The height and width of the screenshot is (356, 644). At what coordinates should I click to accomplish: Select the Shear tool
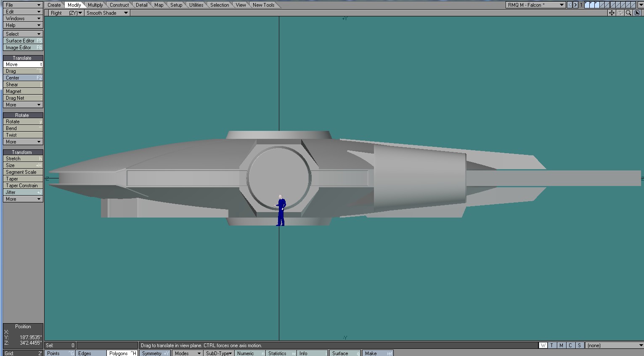pyautogui.click(x=23, y=85)
